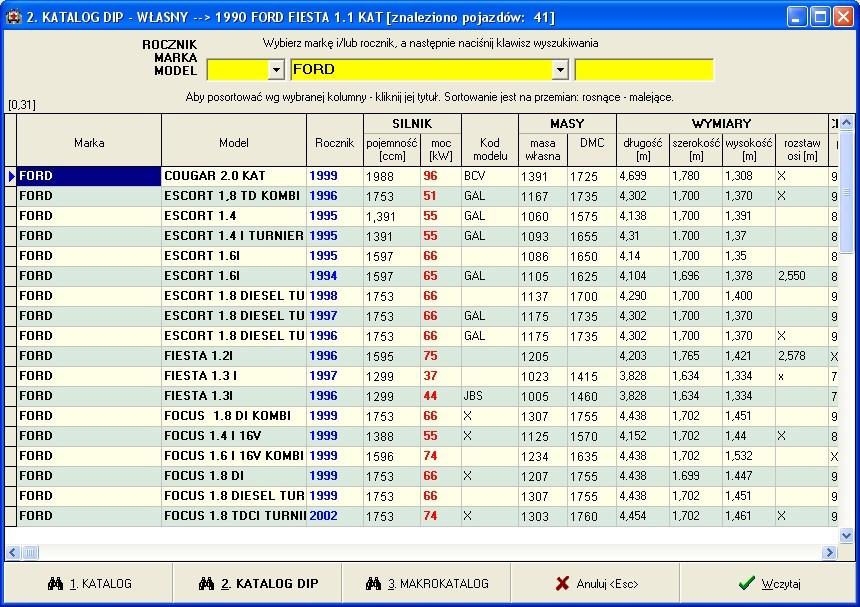This screenshot has width=860, height=607.
Task: Switch to the 1. KATALOG tab
Action: point(89,583)
